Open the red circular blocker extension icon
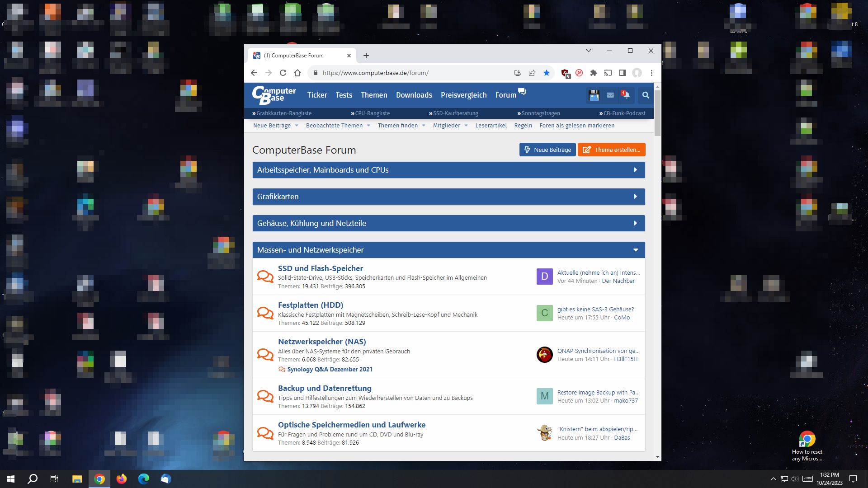 579,73
